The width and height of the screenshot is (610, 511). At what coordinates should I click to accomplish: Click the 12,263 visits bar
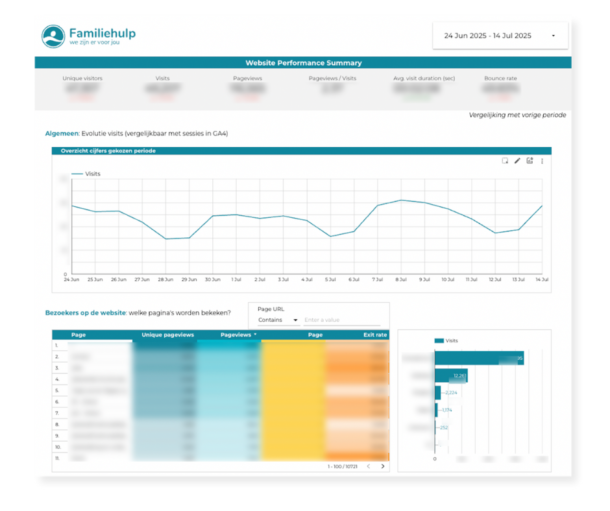click(451, 376)
